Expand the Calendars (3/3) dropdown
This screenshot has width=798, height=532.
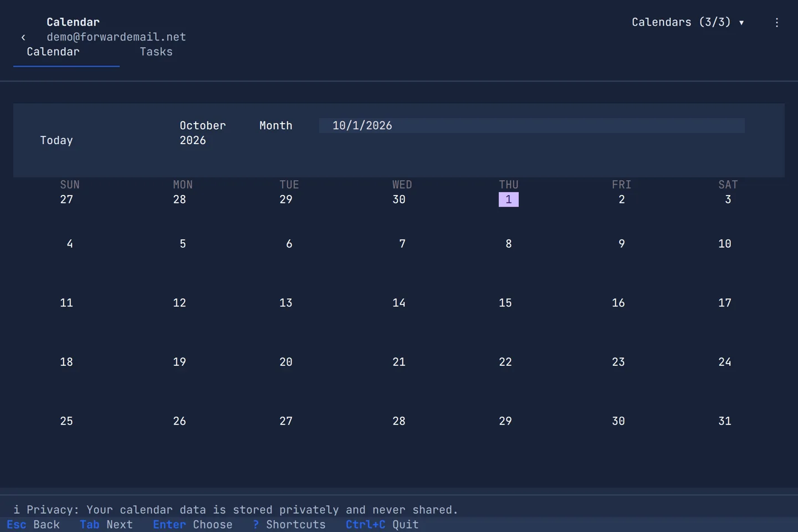click(x=688, y=22)
